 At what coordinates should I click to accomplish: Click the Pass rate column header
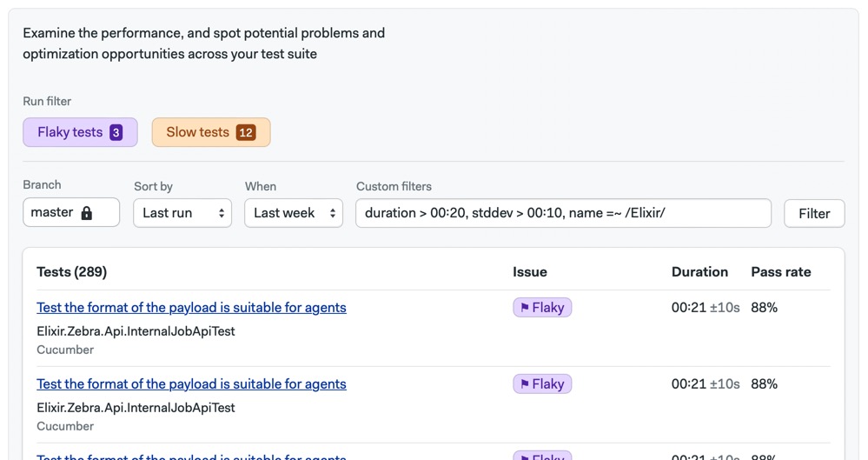(x=780, y=271)
